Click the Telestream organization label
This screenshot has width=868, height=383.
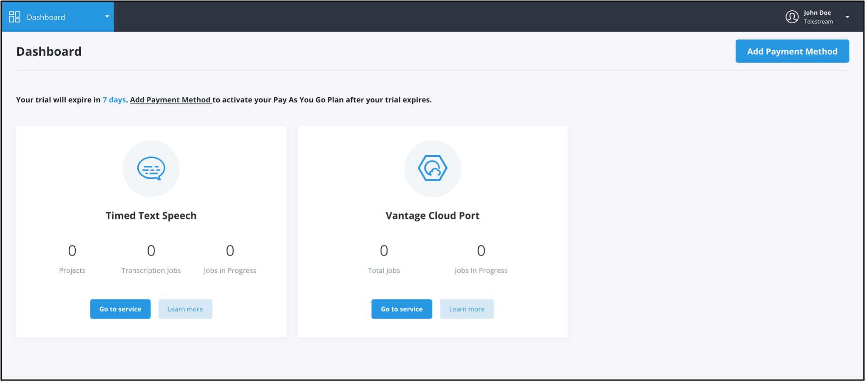[x=818, y=22]
